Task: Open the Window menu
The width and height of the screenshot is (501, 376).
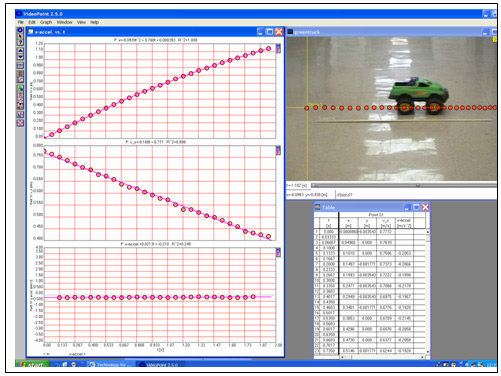Action: 64,22
